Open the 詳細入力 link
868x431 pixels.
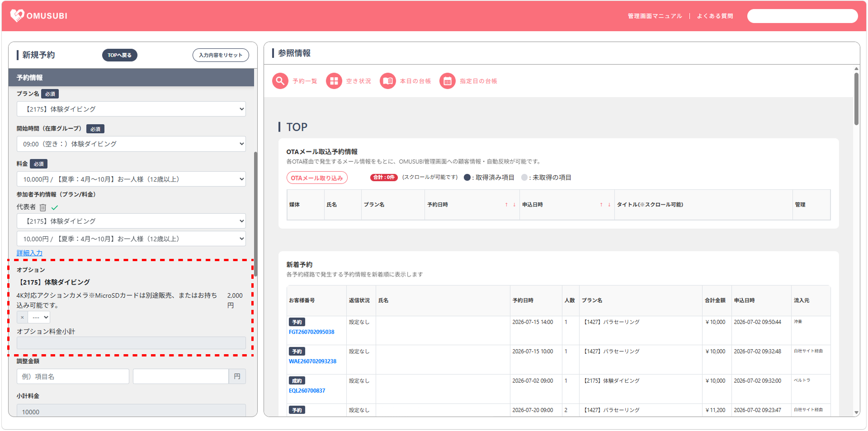[x=29, y=253]
